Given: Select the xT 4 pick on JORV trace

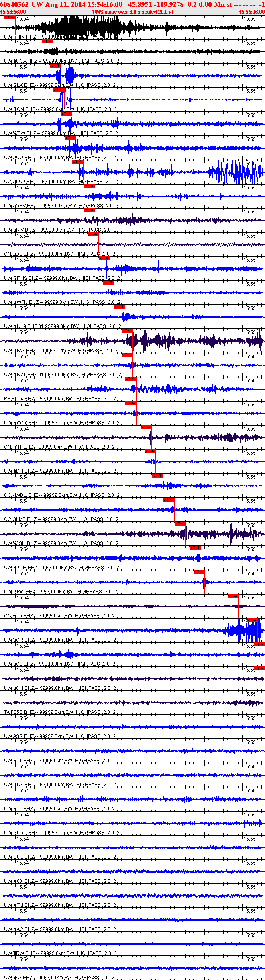Looking at the screenshot, I should (x=89, y=186).
